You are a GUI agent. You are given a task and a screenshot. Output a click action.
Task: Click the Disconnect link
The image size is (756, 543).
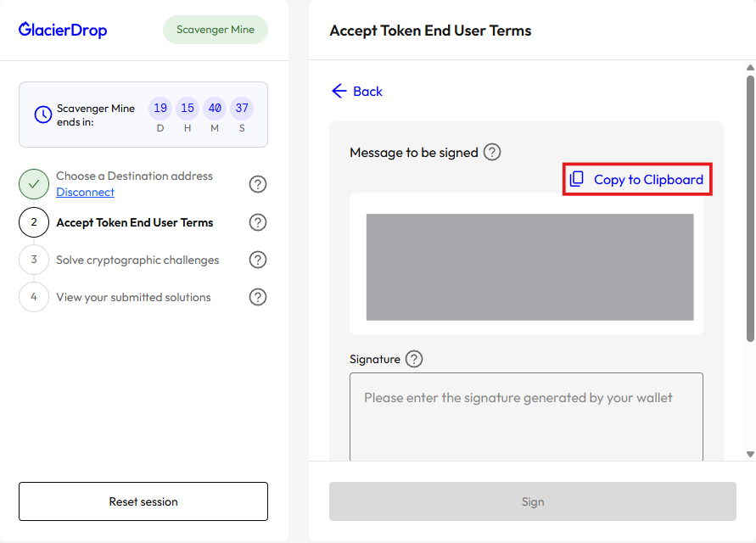(85, 193)
